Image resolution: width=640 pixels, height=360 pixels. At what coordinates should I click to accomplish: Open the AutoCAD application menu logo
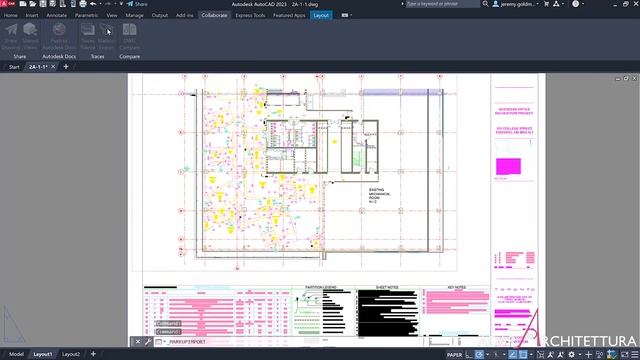tap(7, 4)
